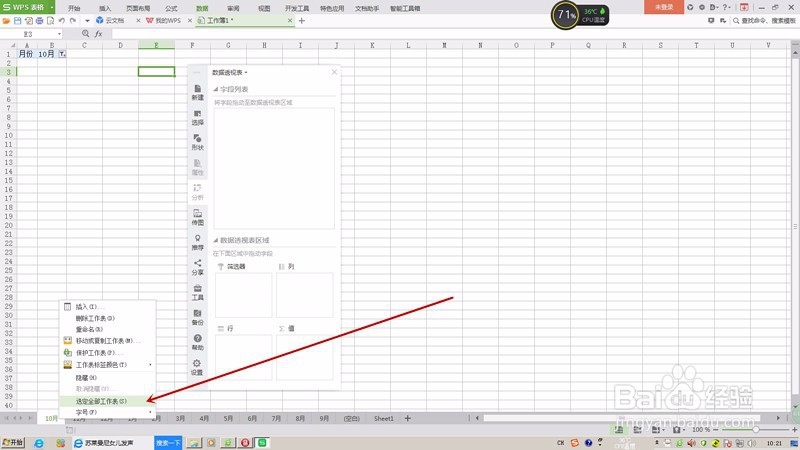Switch to the (空白) sheet tab
The width and height of the screenshot is (800, 450).
(x=352, y=418)
